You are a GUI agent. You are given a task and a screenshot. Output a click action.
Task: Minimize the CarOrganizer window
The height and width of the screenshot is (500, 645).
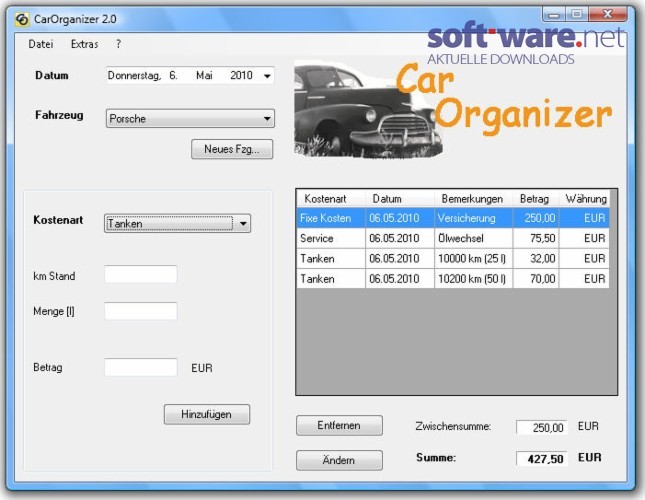554,15
